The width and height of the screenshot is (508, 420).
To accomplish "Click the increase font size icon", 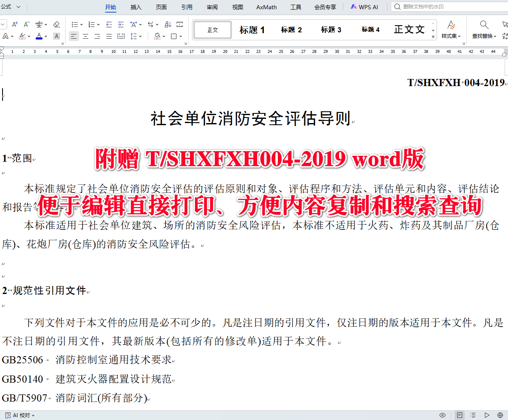I will tap(15, 24).
